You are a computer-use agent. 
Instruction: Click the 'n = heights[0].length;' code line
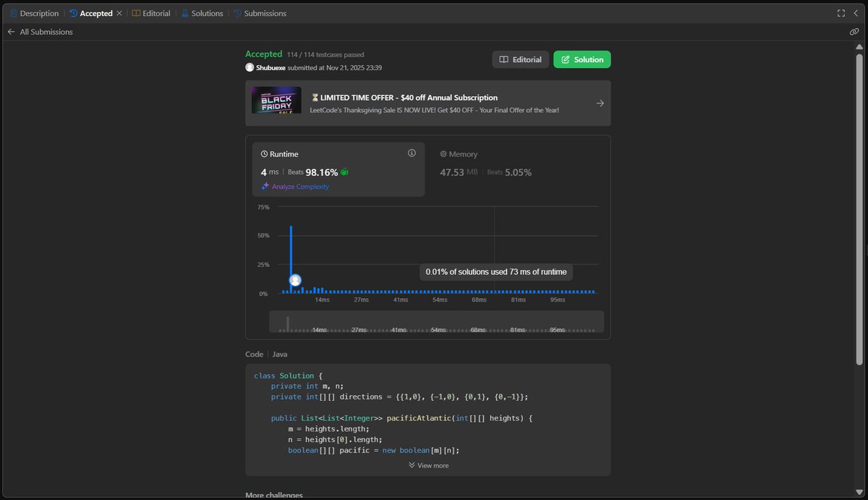coord(335,439)
